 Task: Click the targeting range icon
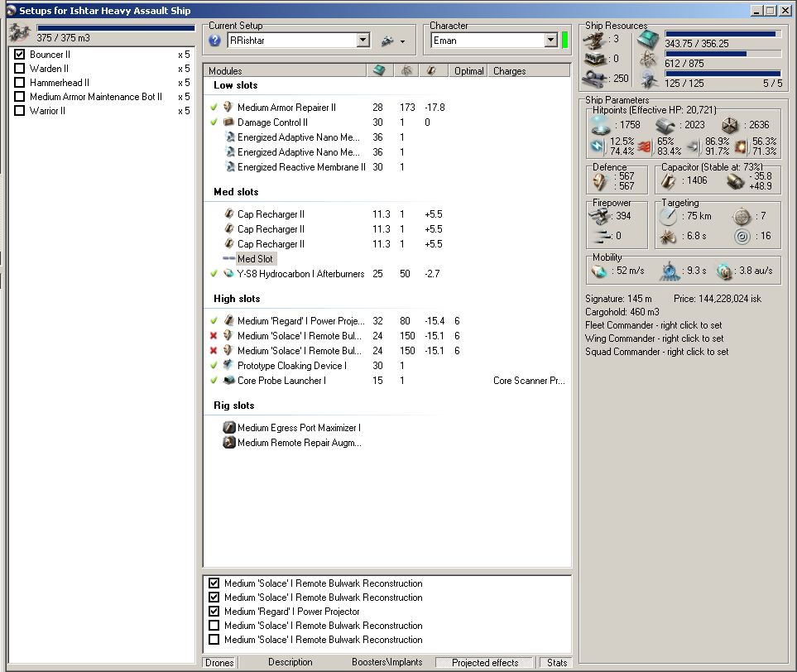(x=668, y=217)
